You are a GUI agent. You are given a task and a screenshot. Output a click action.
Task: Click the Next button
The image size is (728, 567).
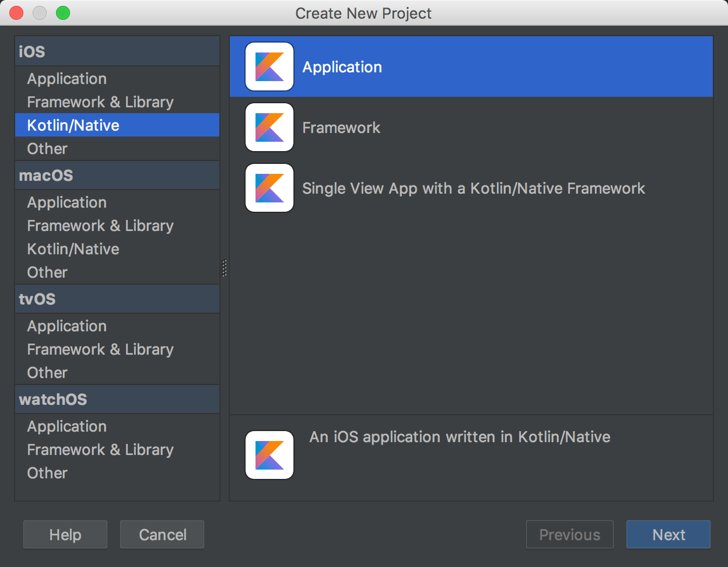coord(668,534)
